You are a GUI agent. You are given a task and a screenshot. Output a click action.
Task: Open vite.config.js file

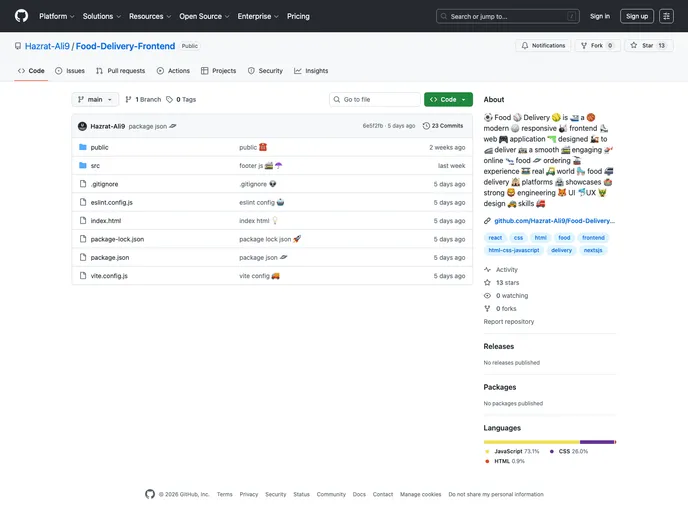109,276
